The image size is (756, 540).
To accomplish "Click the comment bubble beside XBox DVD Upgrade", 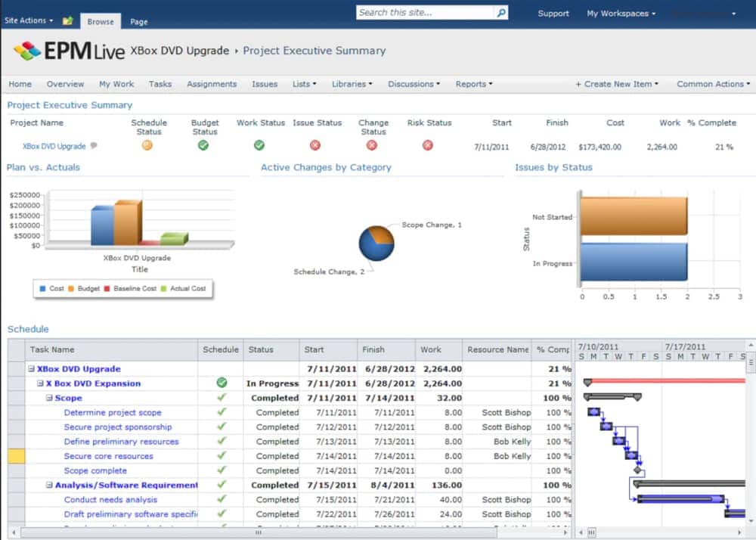I will [94, 146].
